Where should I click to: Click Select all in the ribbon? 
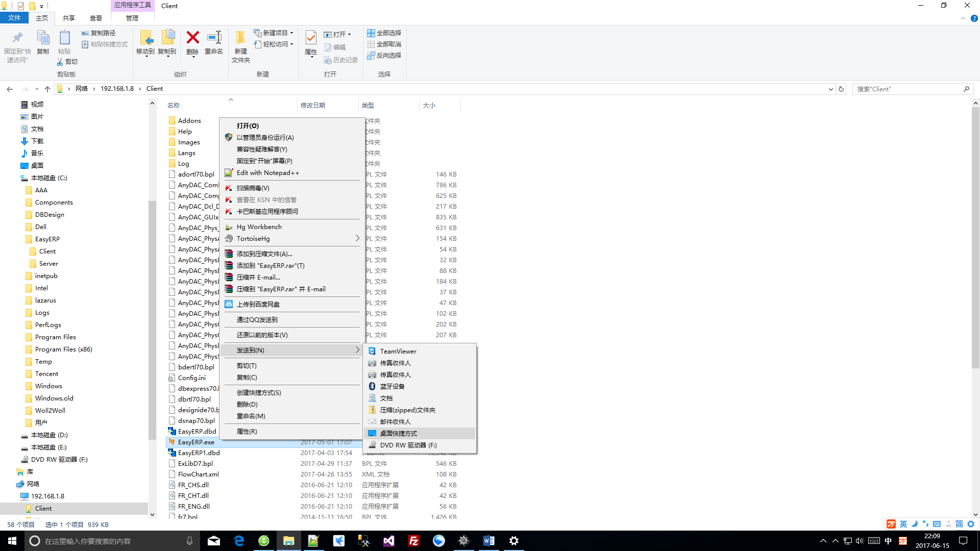coord(384,33)
